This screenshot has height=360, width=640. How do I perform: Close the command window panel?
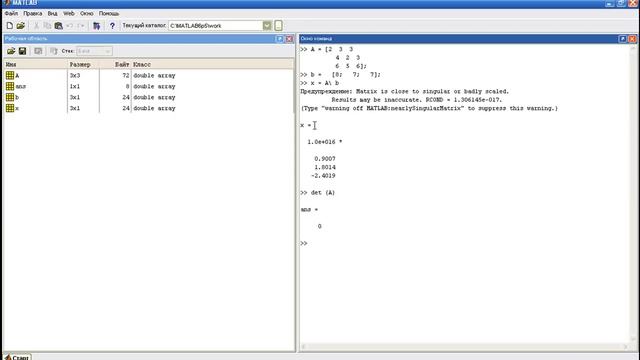tap(632, 39)
